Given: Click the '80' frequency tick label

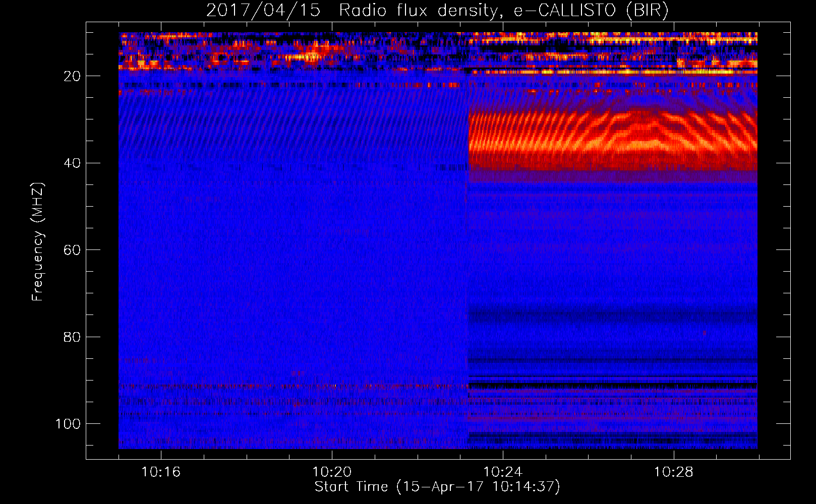Looking at the screenshot, I should [x=72, y=337].
